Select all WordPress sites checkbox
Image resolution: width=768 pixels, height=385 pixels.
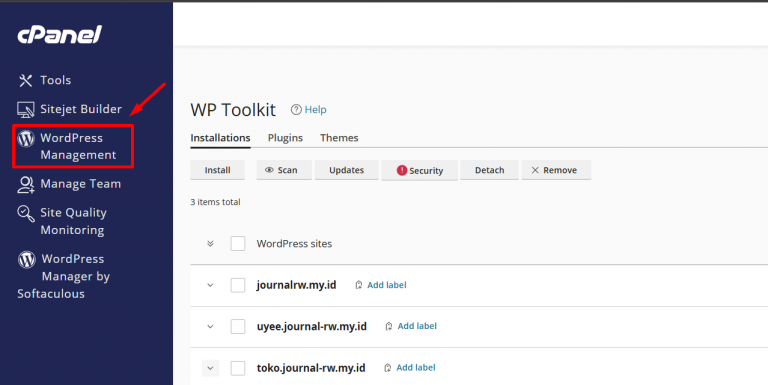[238, 243]
